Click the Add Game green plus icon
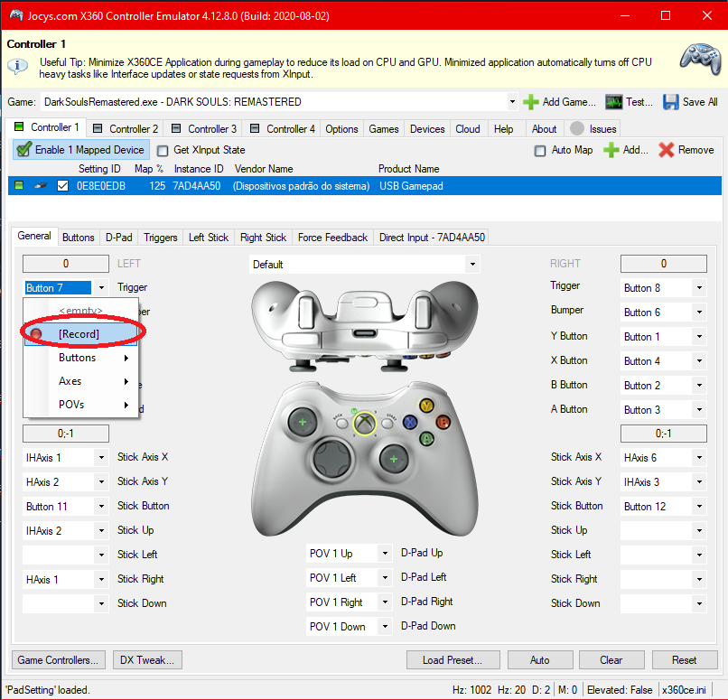Viewport: 728px width, 700px height. pyautogui.click(x=531, y=102)
